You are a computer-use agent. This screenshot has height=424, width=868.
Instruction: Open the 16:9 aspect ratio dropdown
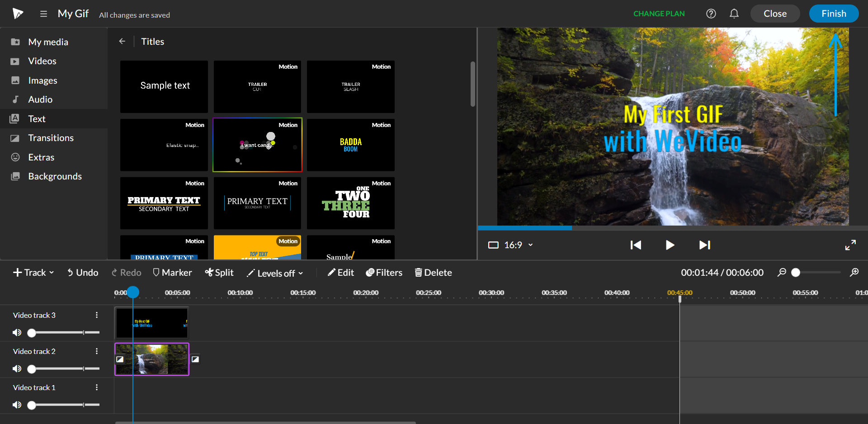point(511,245)
